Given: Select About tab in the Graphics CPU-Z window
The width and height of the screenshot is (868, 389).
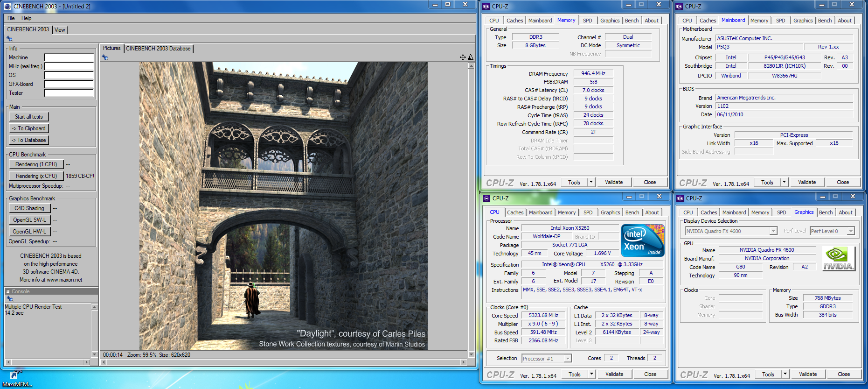Looking at the screenshot, I should point(846,212).
